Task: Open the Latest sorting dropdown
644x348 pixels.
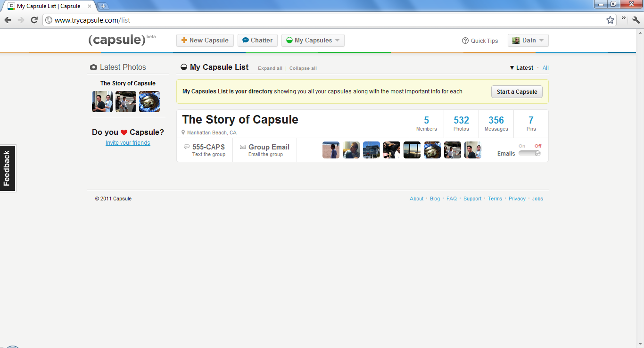Action: click(521, 67)
